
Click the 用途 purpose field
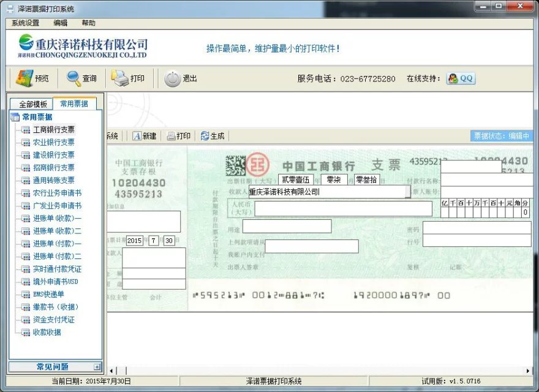click(x=287, y=226)
